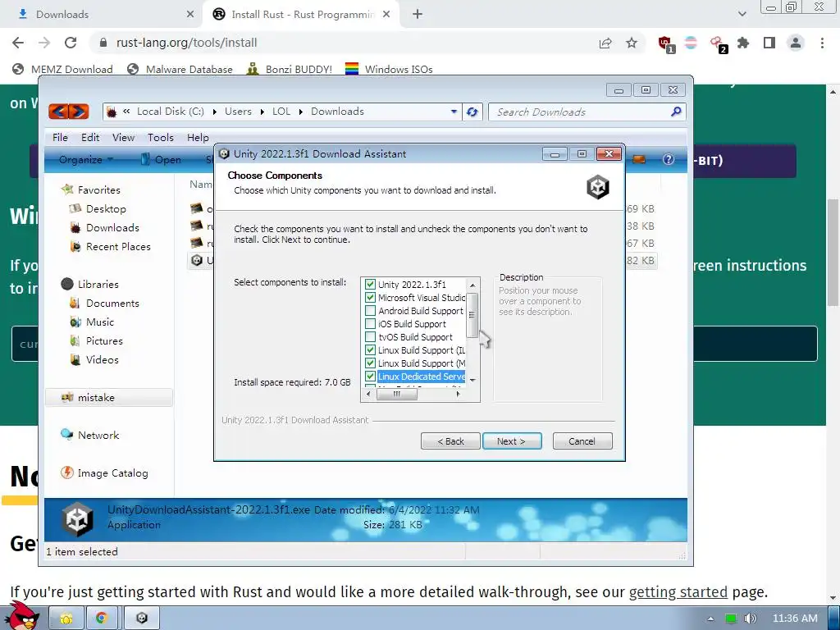Click Explorer forward arrow button
Viewport: 840px width, 630px height.
pyautogui.click(x=79, y=112)
